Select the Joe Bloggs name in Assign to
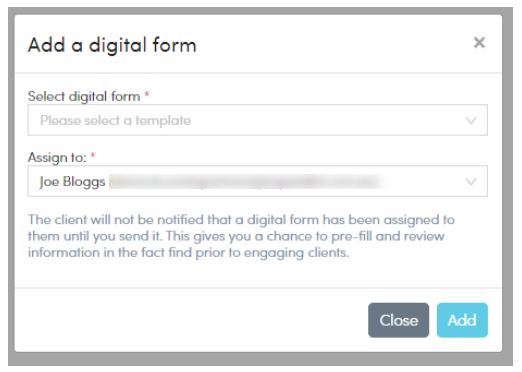 click(x=72, y=182)
